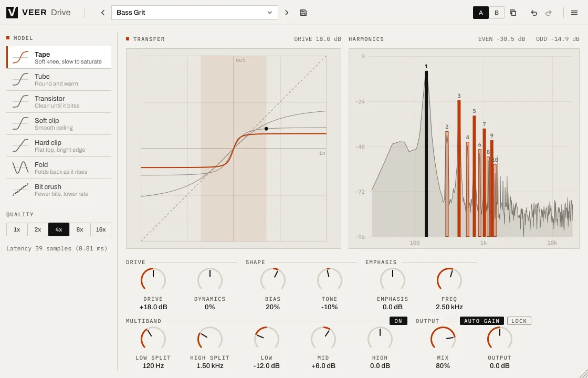The image size is (588, 378).
Task: Click the redo arrow icon
Action: pyautogui.click(x=549, y=13)
